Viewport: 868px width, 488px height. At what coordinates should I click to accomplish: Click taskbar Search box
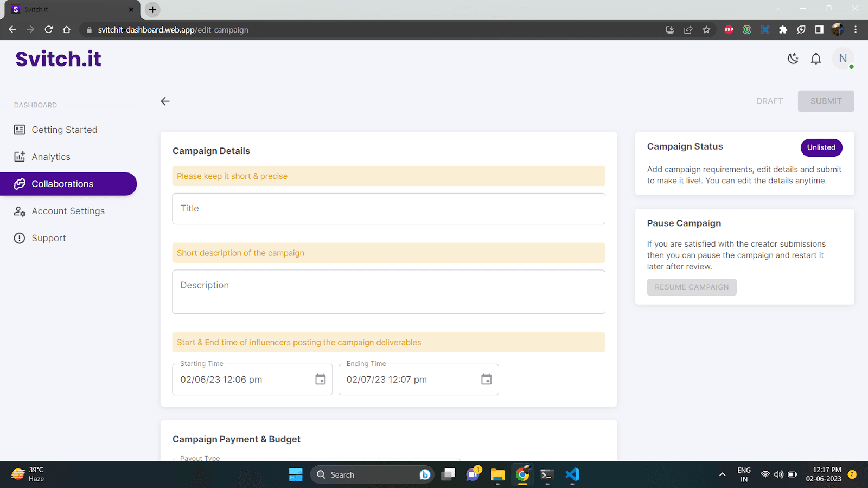372,474
